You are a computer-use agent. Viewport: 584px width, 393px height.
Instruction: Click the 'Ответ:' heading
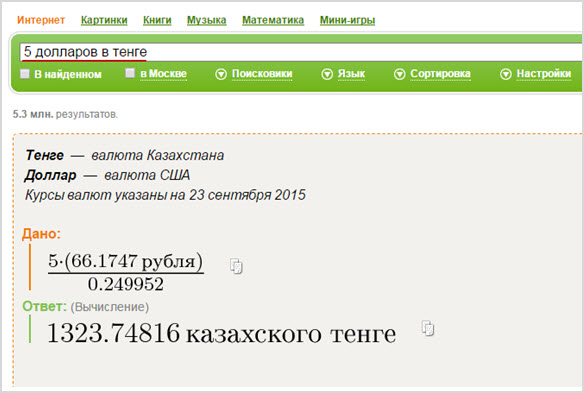(x=44, y=306)
